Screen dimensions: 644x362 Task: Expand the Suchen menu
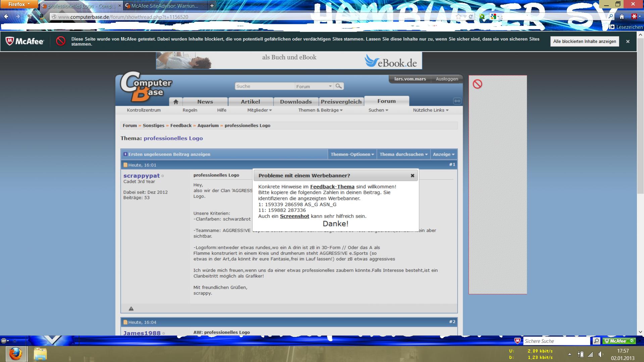[x=378, y=110]
